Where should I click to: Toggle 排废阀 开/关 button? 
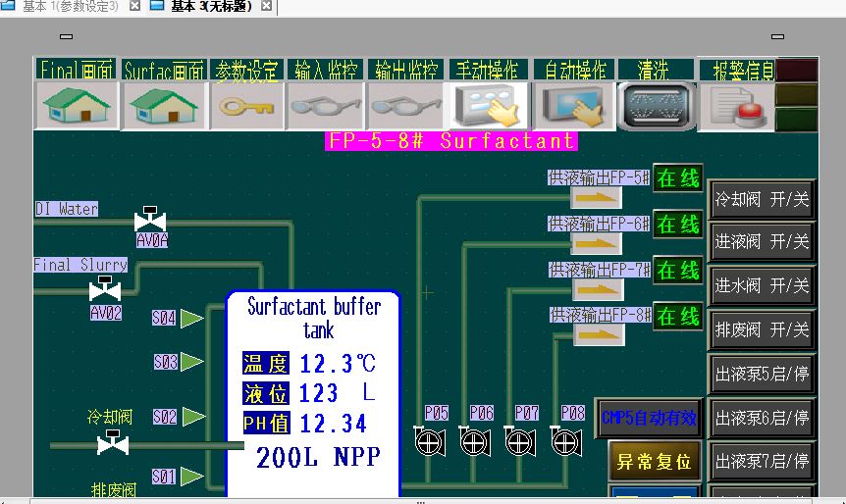(762, 329)
